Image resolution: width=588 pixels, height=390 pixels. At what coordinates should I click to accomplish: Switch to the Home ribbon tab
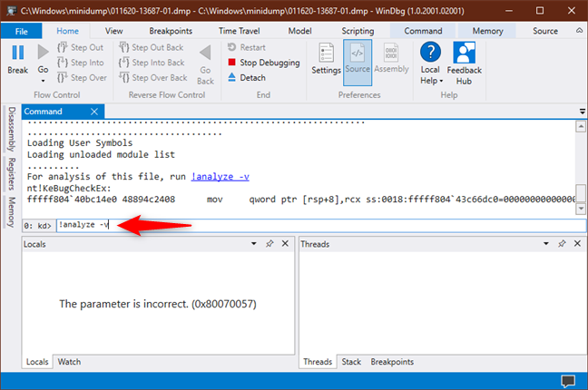pos(67,31)
